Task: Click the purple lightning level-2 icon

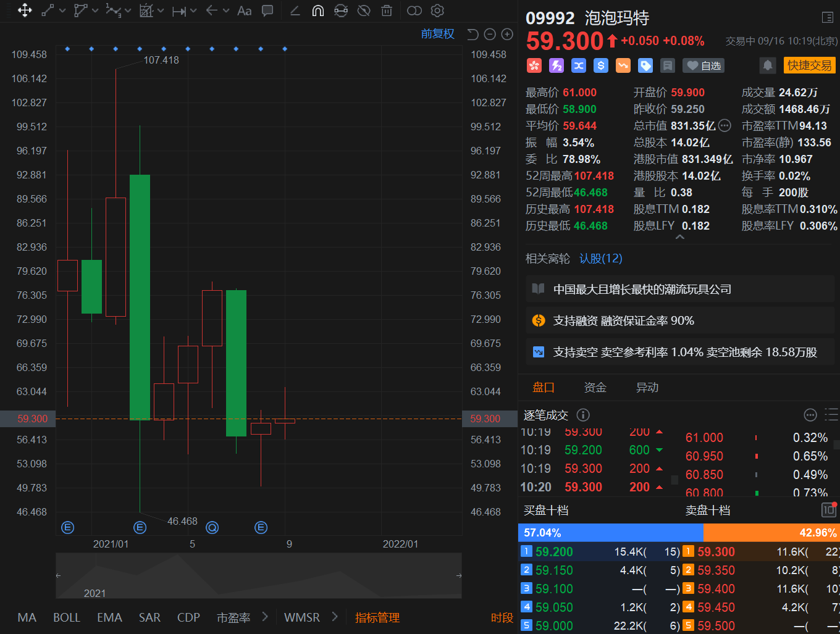Action: pyautogui.click(x=556, y=65)
